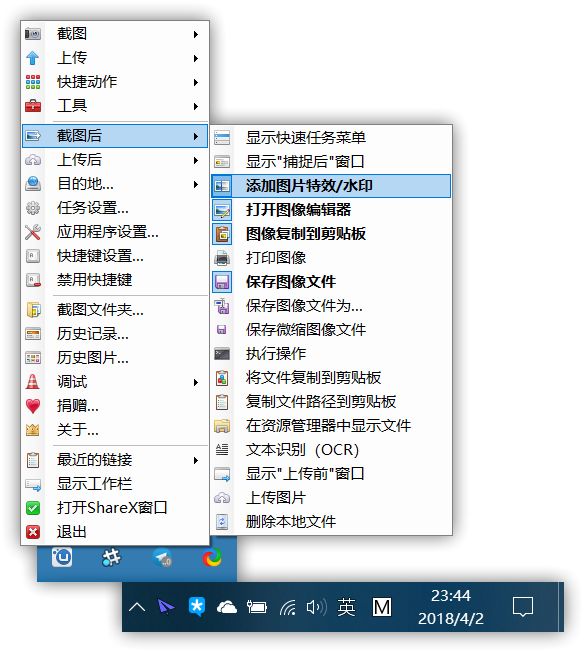The image size is (584, 652).
Task: Click the M input method icon
Action: (381, 608)
